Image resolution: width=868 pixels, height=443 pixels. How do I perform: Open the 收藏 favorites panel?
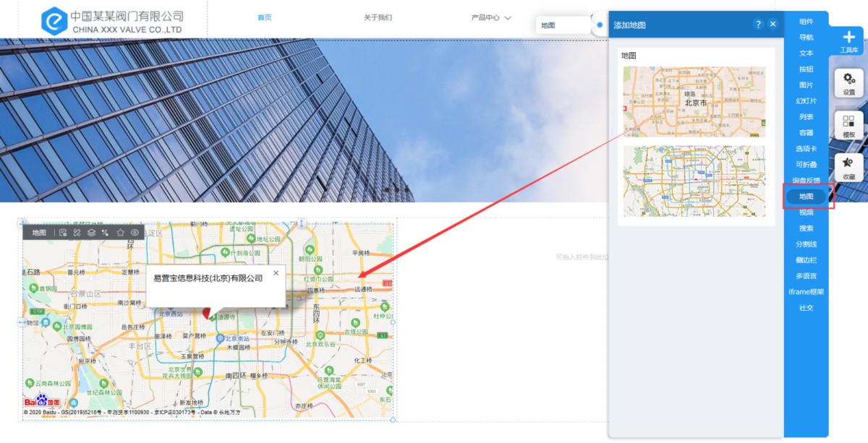point(848,167)
